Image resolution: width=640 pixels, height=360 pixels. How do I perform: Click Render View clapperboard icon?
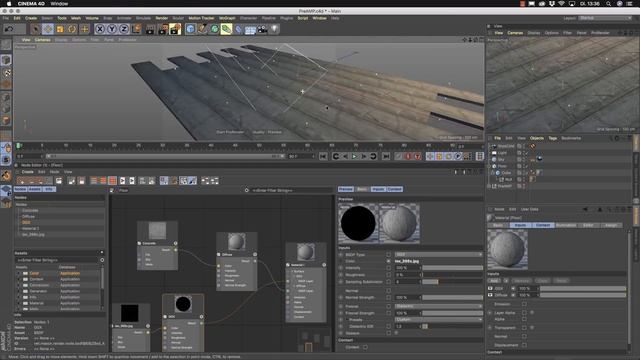click(151, 29)
